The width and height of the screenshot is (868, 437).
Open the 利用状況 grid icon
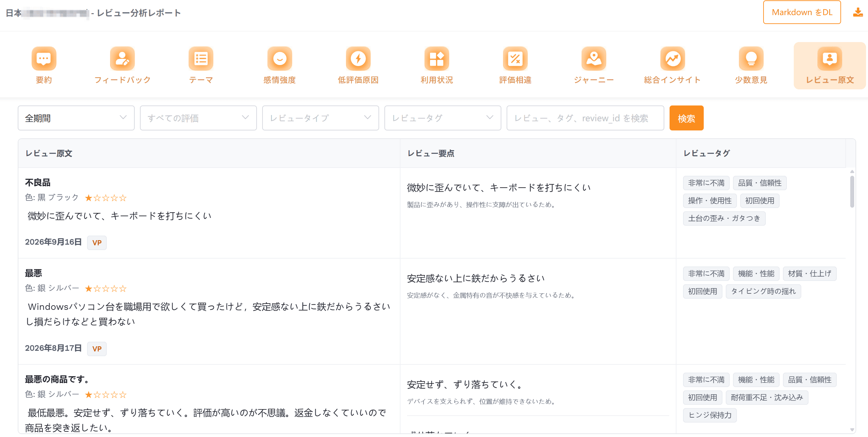pyautogui.click(x=437, y=58)
